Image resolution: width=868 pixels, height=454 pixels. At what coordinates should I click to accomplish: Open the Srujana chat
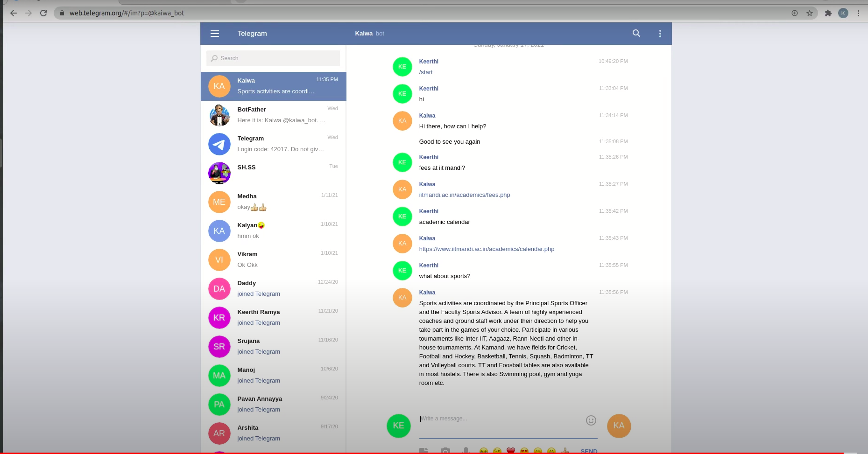coord(273,347)
